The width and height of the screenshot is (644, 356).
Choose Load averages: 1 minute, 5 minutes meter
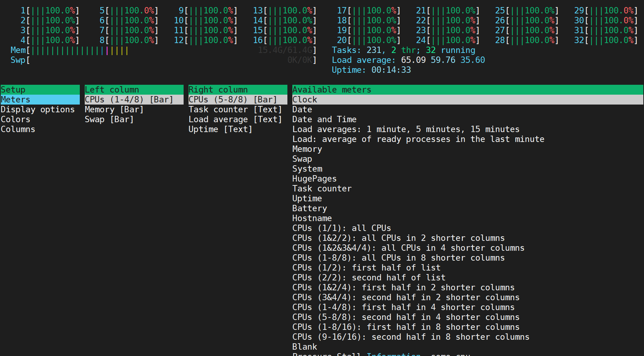click(406, 129)
